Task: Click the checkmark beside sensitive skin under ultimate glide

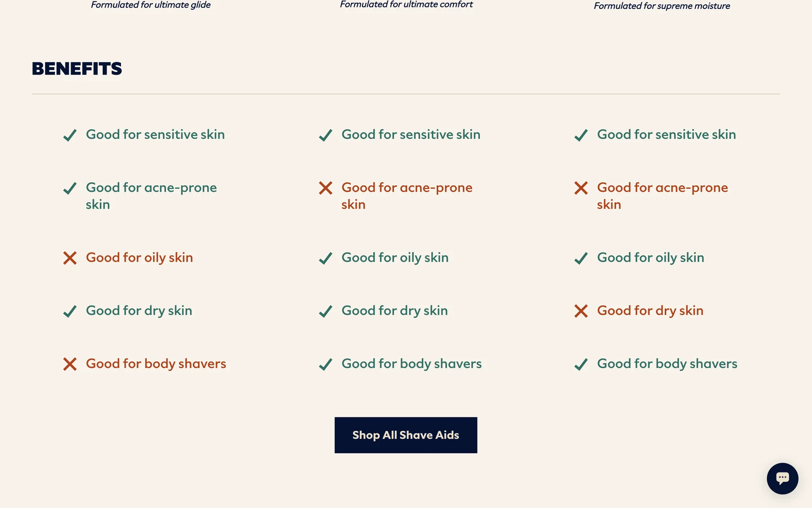Action: (70, 135)
